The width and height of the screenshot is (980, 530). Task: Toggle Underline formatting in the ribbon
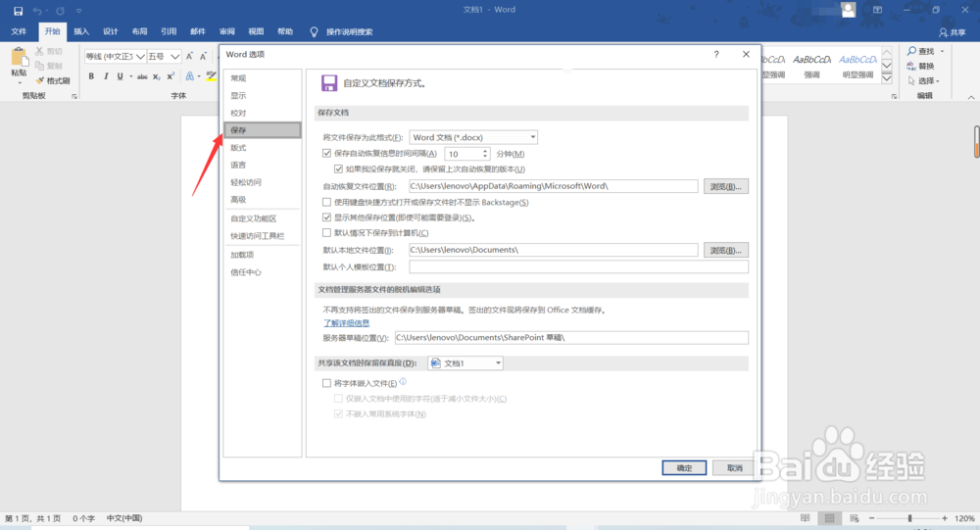(120, 76)
